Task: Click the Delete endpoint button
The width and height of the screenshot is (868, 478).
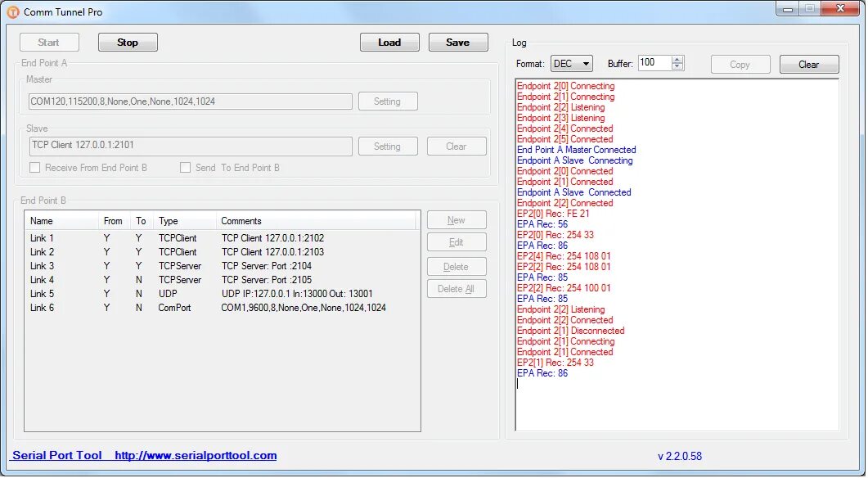Action: tap(456, 266)
